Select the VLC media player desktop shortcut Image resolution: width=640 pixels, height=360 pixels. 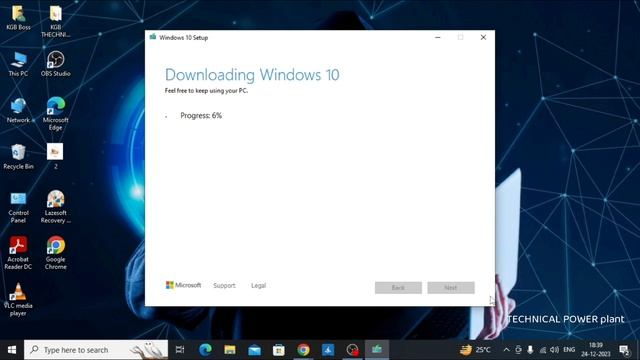click(18, 300)
